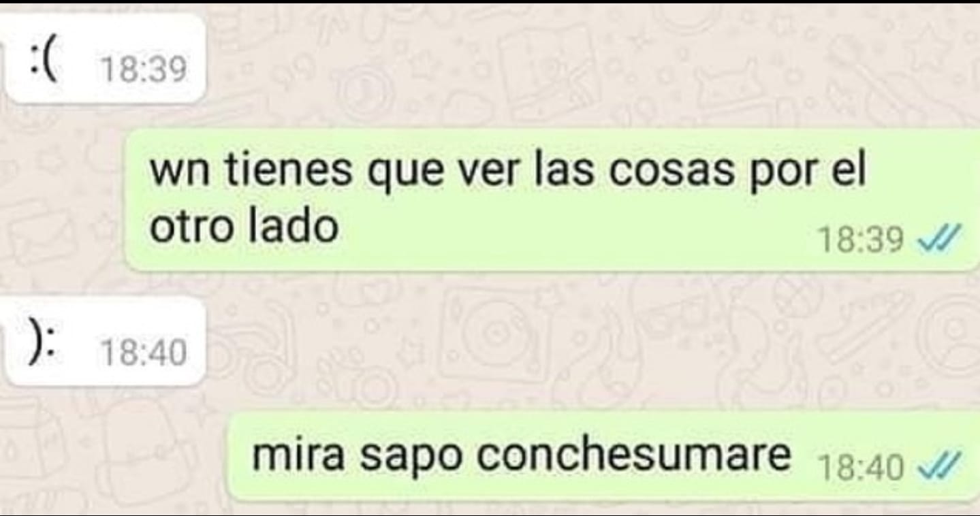Select the 'mira sapo conchesumare' message bubble
Viewport: 980px width, 516px height.
603,456
